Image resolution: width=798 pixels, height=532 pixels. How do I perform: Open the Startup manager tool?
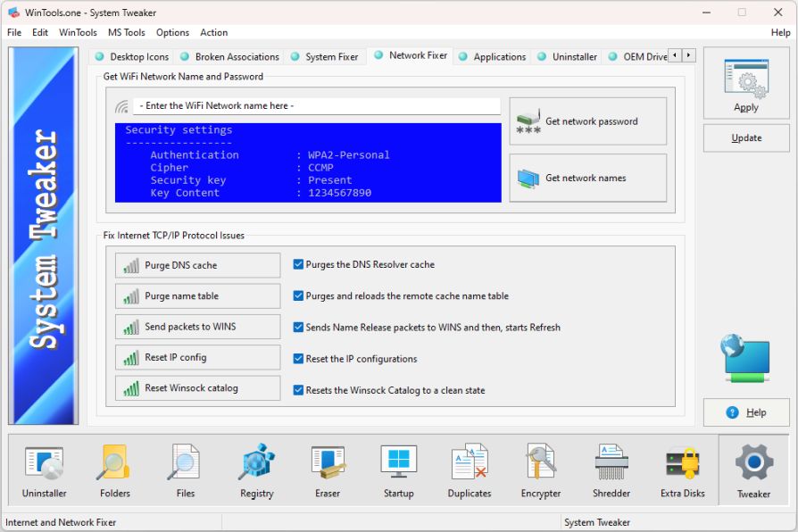398,471
